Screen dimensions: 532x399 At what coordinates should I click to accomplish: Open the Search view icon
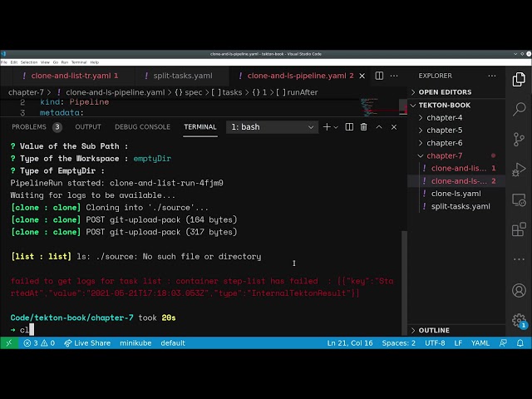(x=519, y=109)
